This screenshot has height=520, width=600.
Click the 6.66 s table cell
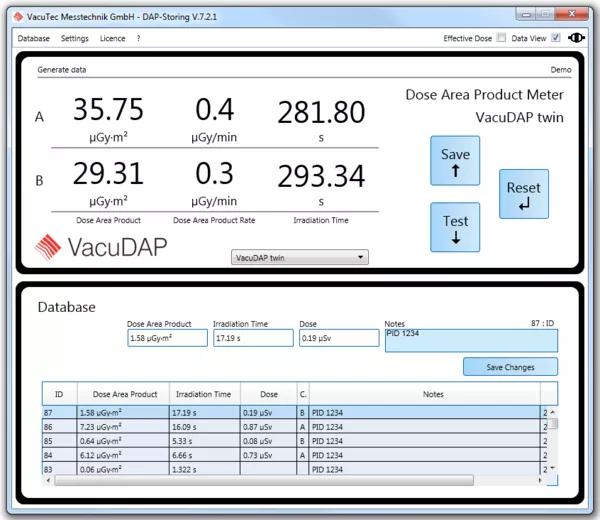pyautogui.click(x=205, y=455)
